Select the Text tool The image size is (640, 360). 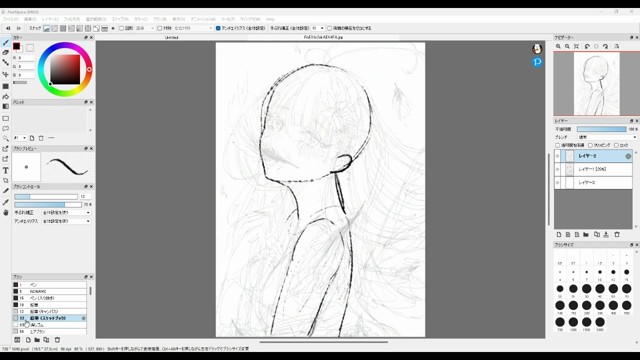click(6, 170)
